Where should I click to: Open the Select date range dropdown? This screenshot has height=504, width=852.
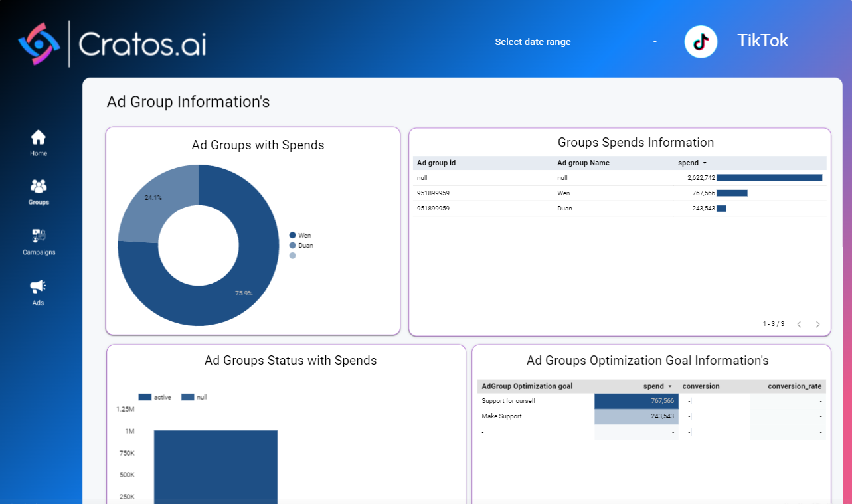pos(576,42)
